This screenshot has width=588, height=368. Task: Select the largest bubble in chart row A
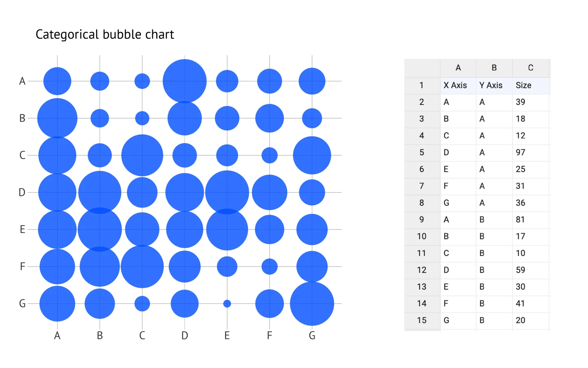(x=185, y=81)
